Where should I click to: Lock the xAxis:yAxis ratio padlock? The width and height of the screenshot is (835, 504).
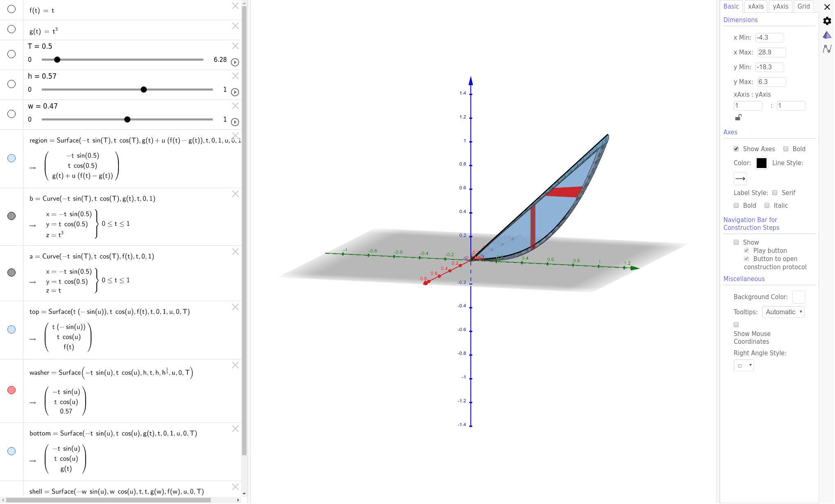coord(738,117)
